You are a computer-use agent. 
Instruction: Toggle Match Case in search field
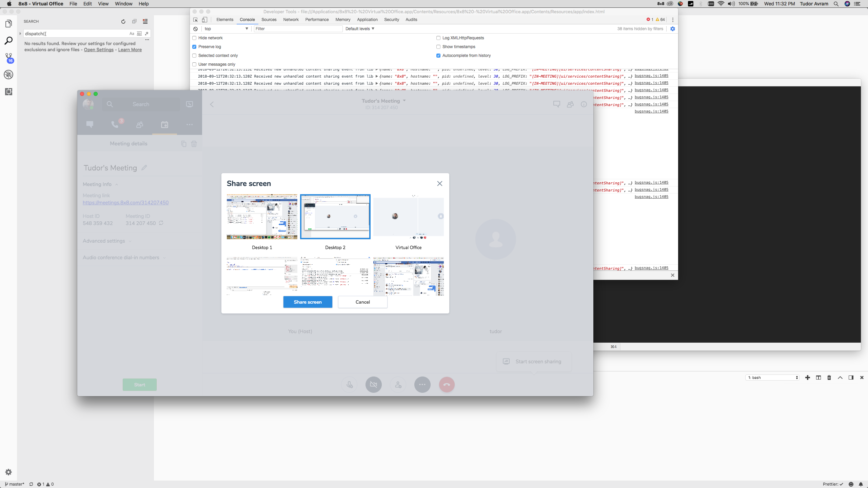[x=132, y=34]
